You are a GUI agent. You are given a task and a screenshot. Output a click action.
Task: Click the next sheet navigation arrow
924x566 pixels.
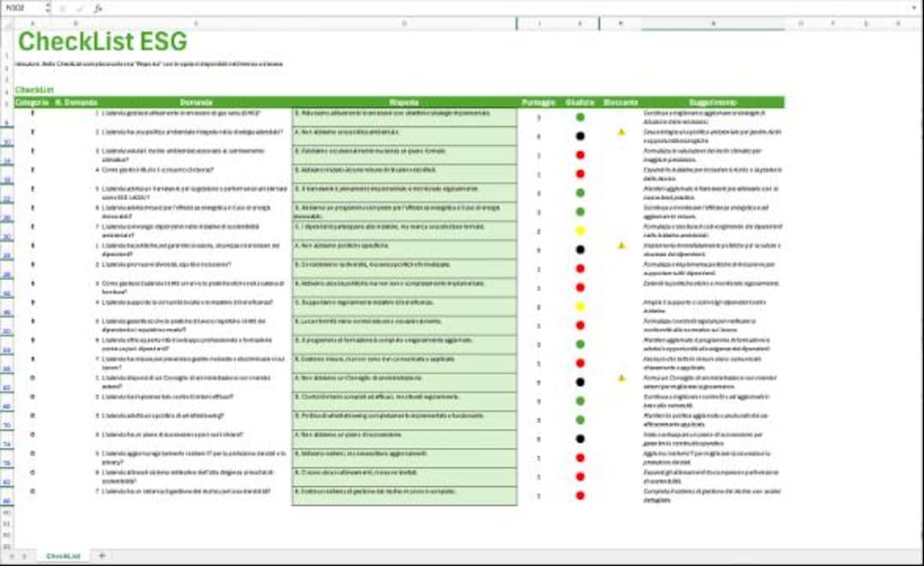(25, 554)
